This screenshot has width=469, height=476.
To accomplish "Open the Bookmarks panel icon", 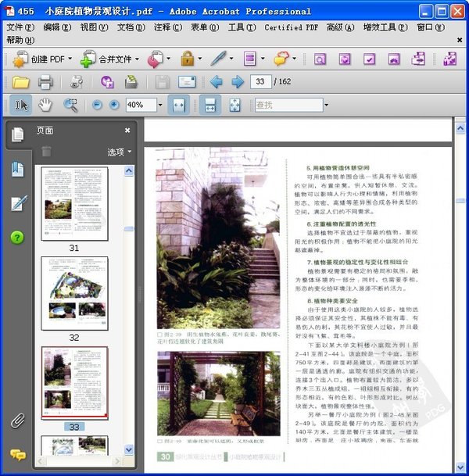I will pos(17,170).
